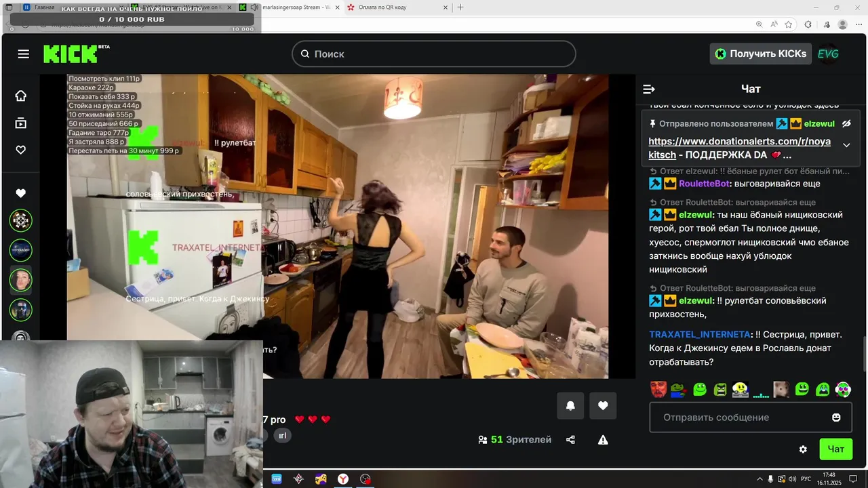Insert the green grinning emote

click(x=802, y=389)
